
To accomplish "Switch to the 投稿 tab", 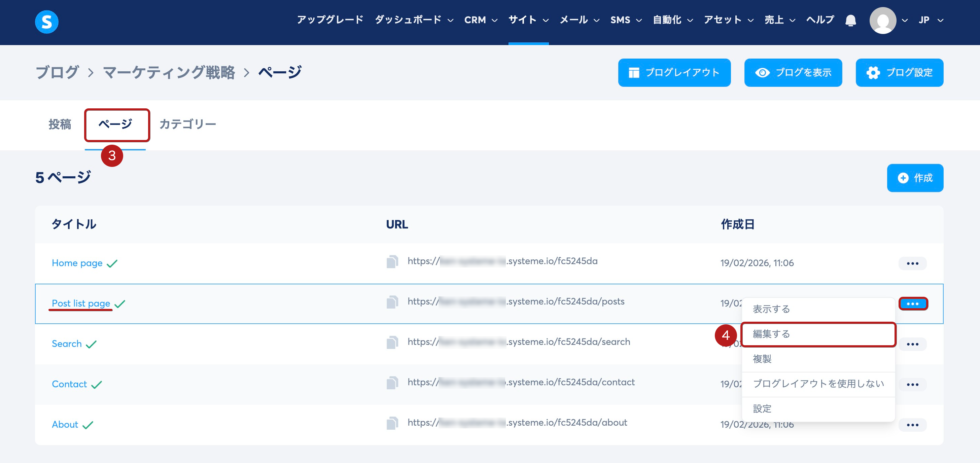I will pyautogui.click(x=60, y=124).
